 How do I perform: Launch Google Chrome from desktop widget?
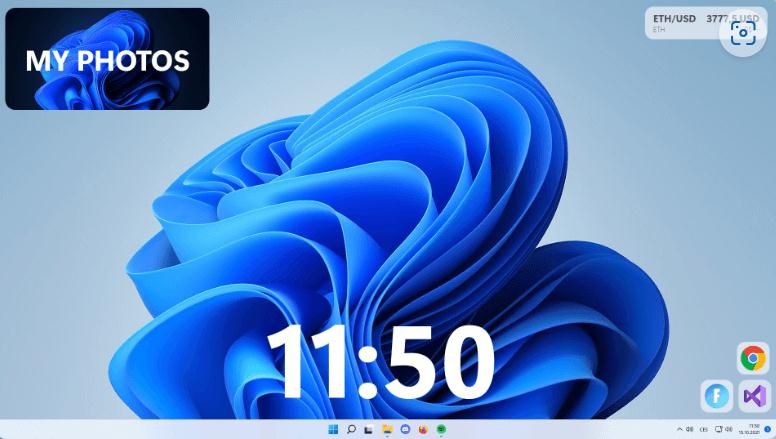[753, 358]
